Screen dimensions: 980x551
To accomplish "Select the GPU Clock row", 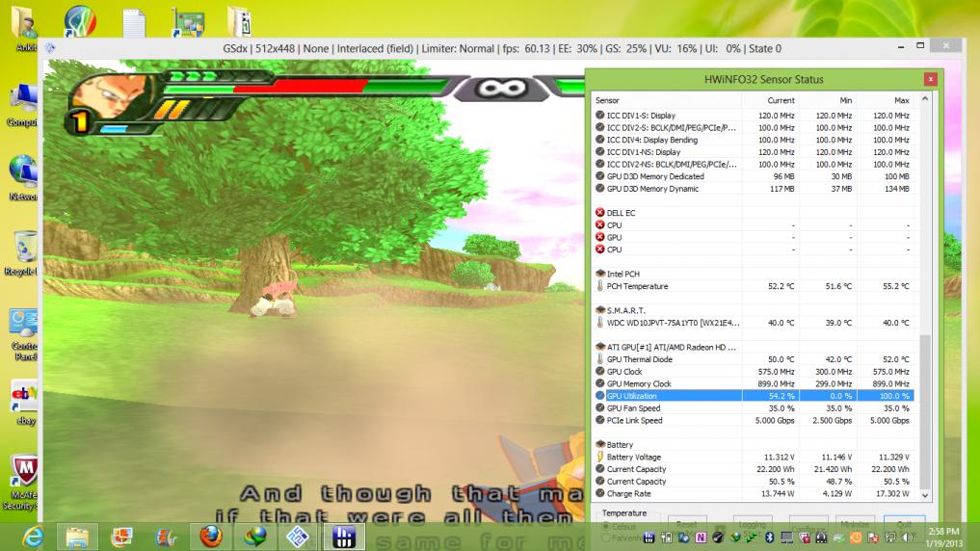I will tap(754, 371).
